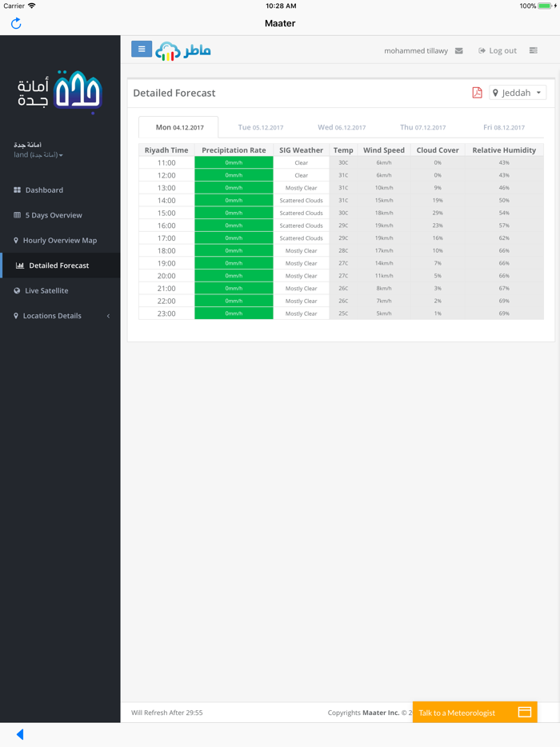The height and width of the screenshot is (747, 560).
Task: Expand the Locations Details submenu arrow
Action: (x=108, y=316)
